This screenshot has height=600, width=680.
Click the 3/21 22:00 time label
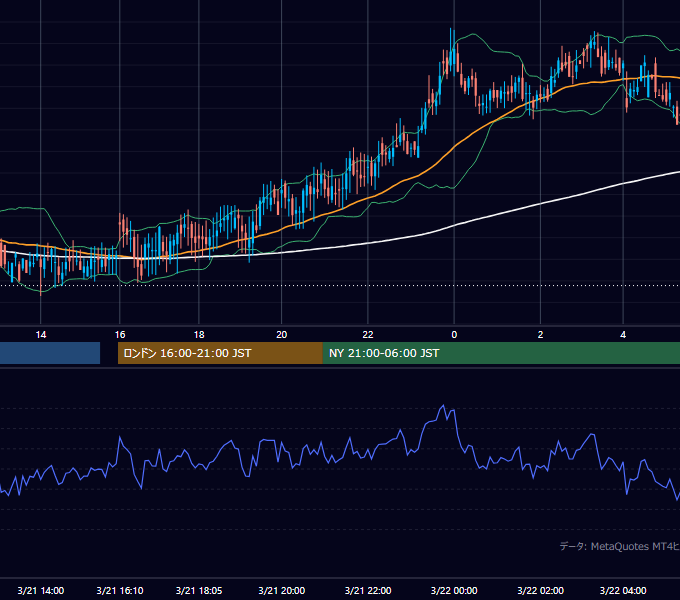368,590
